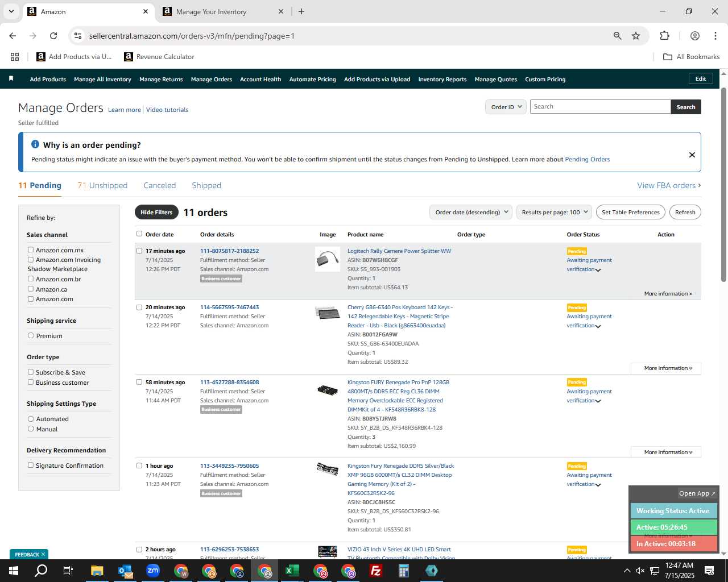Open the apps grid icon in bookmarks bar
Image resolution: width=728 pixels, height=582 pixels.
coord(15,57)
